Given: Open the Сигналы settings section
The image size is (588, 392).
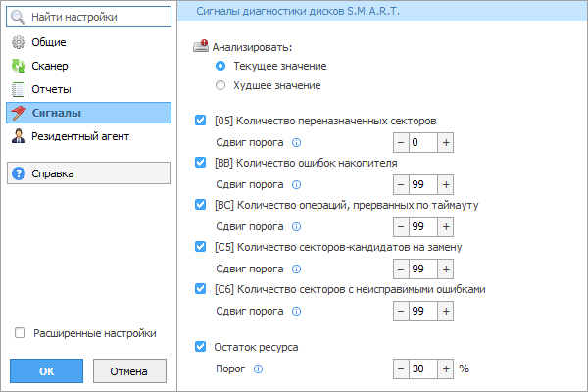Looking at the screenshot, I should pyautogui.click(x=88, y=113).
